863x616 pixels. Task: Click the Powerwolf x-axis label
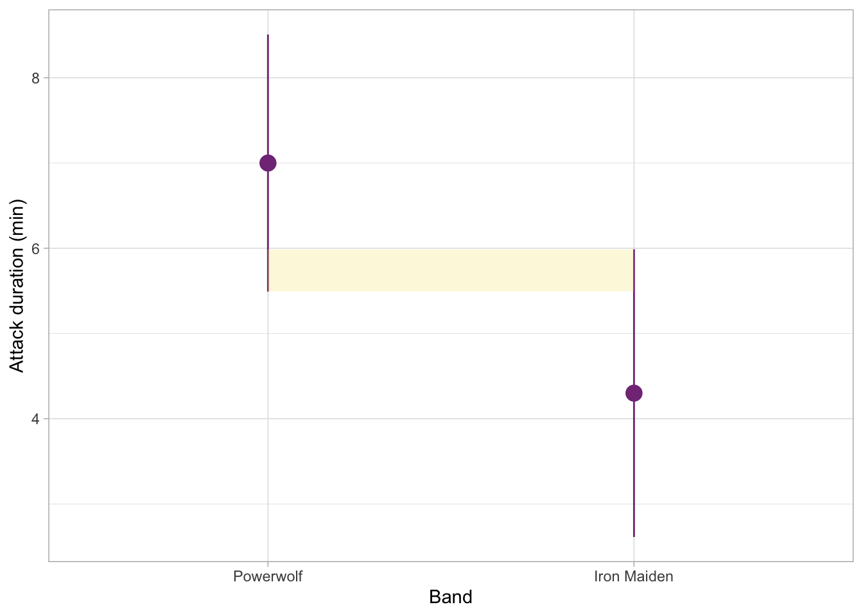click(268, 576)
